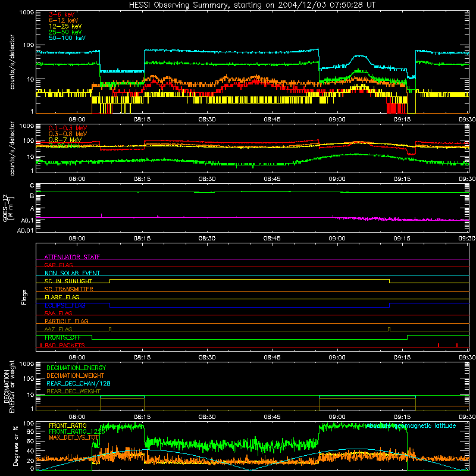The width and height of the screenshot is (476, 476).
Task: Click the FLARE_FLAG label
Action: point(62,296)
